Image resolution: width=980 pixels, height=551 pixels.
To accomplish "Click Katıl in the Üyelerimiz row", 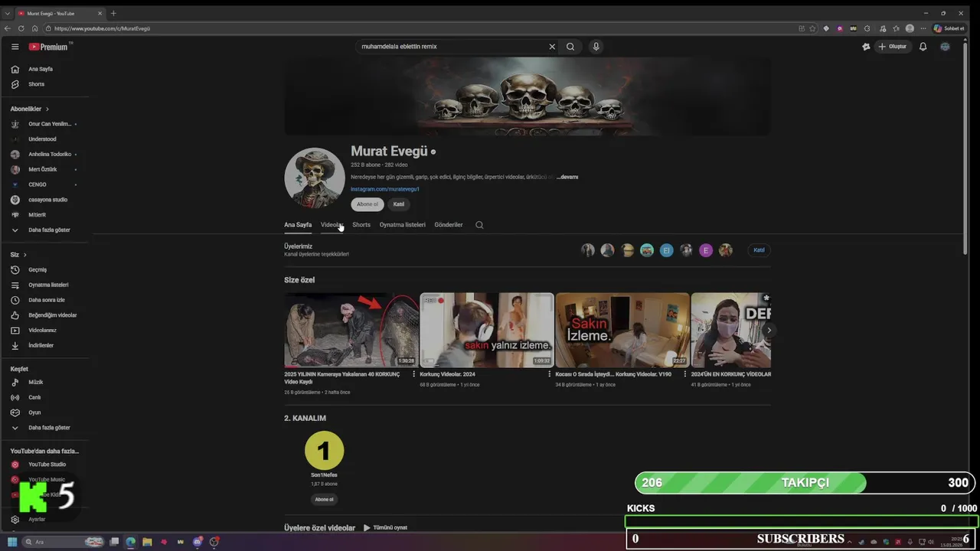I will coord(759,250).
